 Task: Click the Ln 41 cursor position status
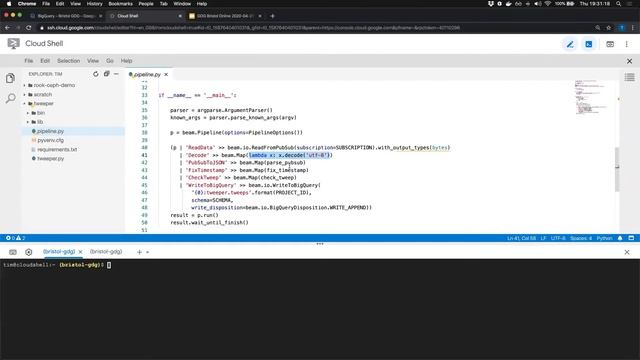coord(521,238)
